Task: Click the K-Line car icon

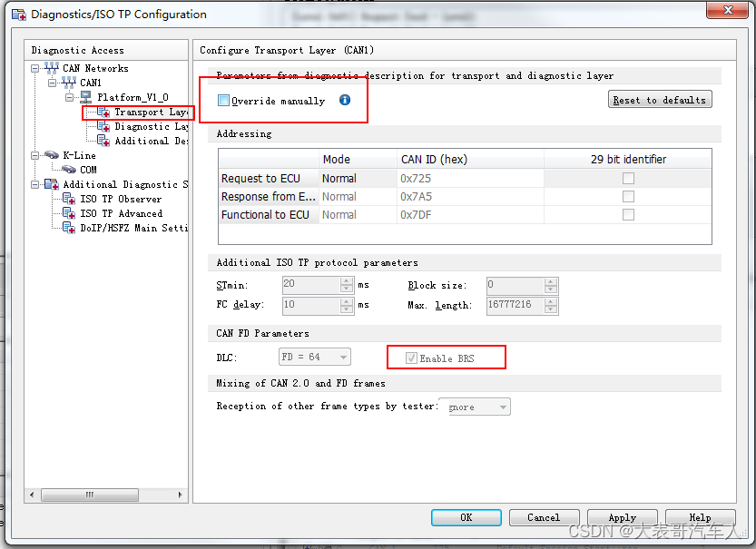Action: [x=52, y=155]
